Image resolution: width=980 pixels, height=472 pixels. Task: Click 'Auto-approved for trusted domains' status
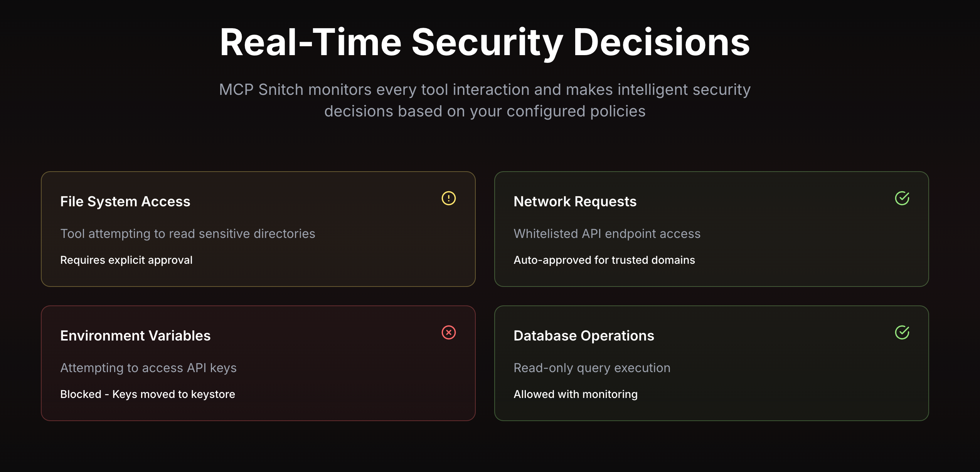pyautogui.click(x=604, y=260)
